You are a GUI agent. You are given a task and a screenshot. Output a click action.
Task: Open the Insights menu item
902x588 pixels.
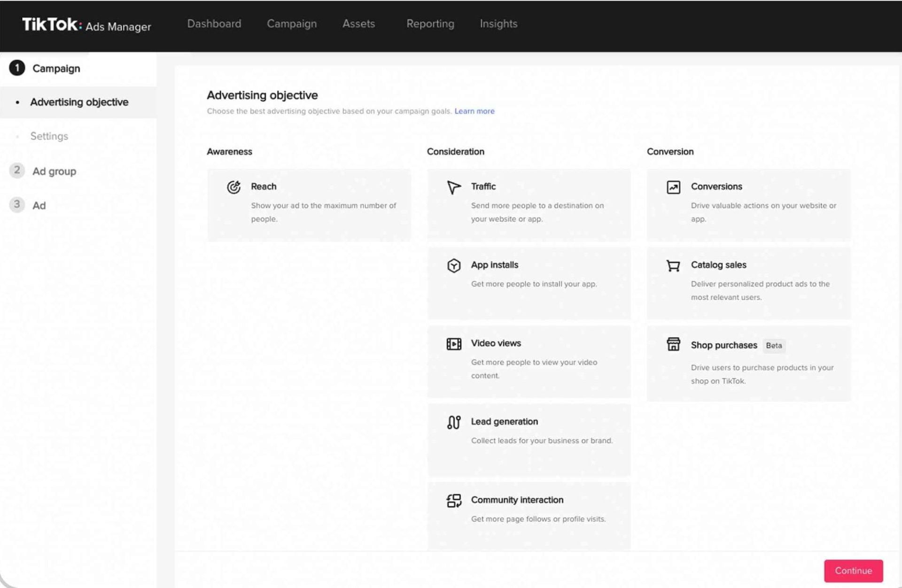click(498, 24)
